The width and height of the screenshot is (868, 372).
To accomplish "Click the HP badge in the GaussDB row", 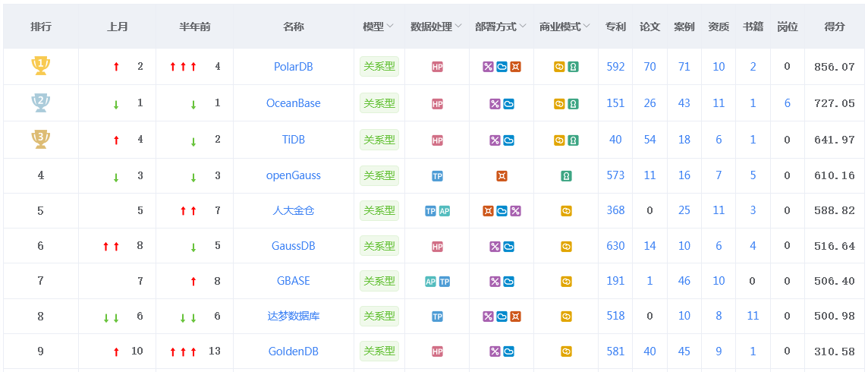I will 437,246.
